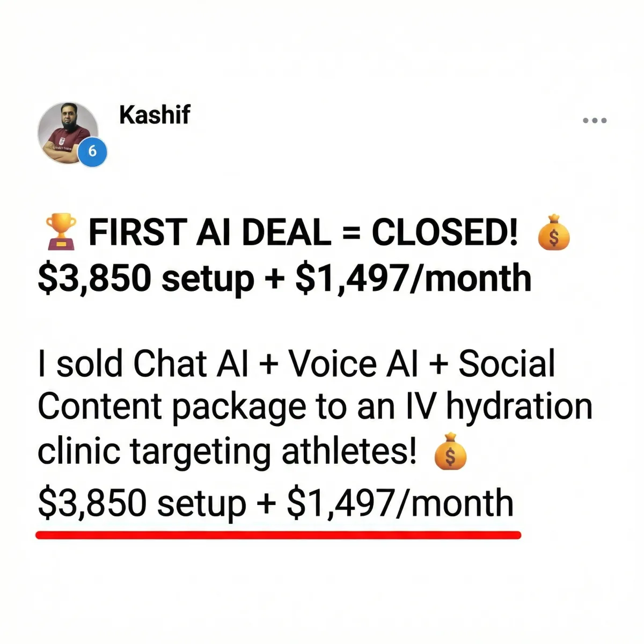The image size is (644, 644).
Task: Click the word Social in post body
Action: 507,364
